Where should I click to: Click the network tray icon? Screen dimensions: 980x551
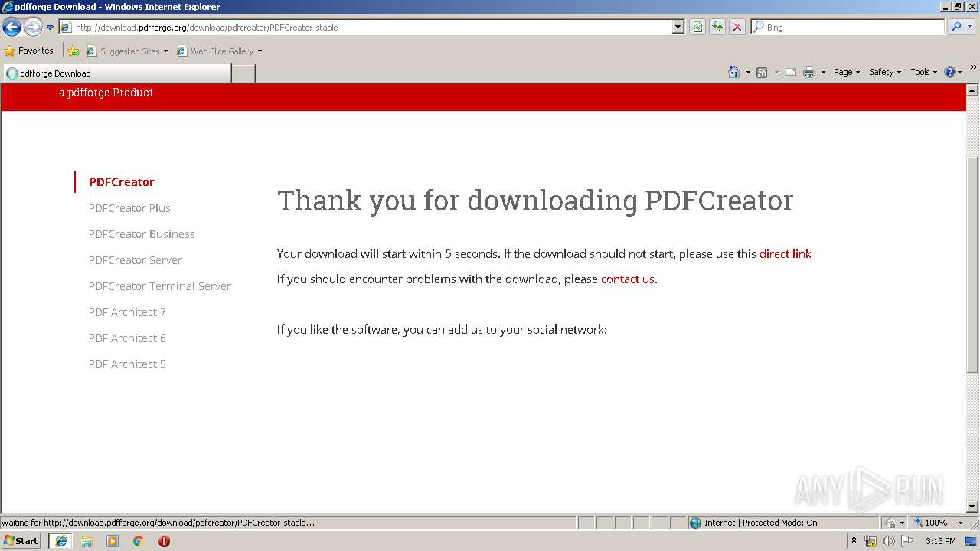tap(871, 541)
